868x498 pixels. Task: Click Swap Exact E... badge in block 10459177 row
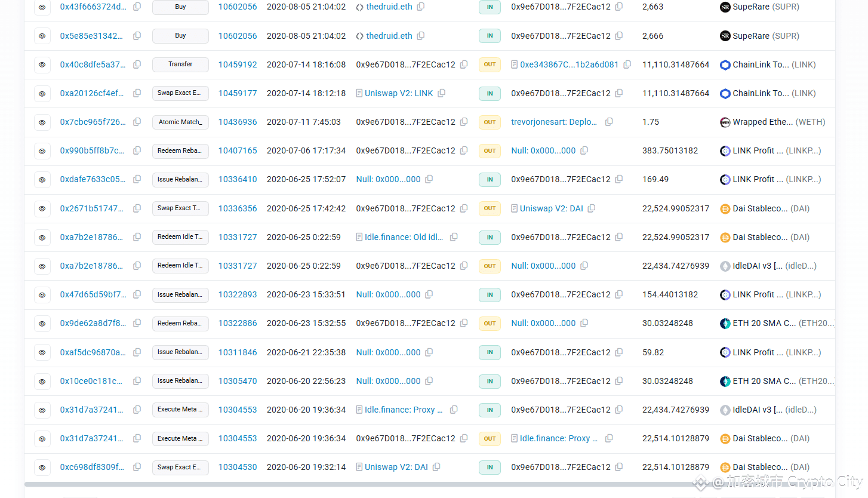[180, 93]
